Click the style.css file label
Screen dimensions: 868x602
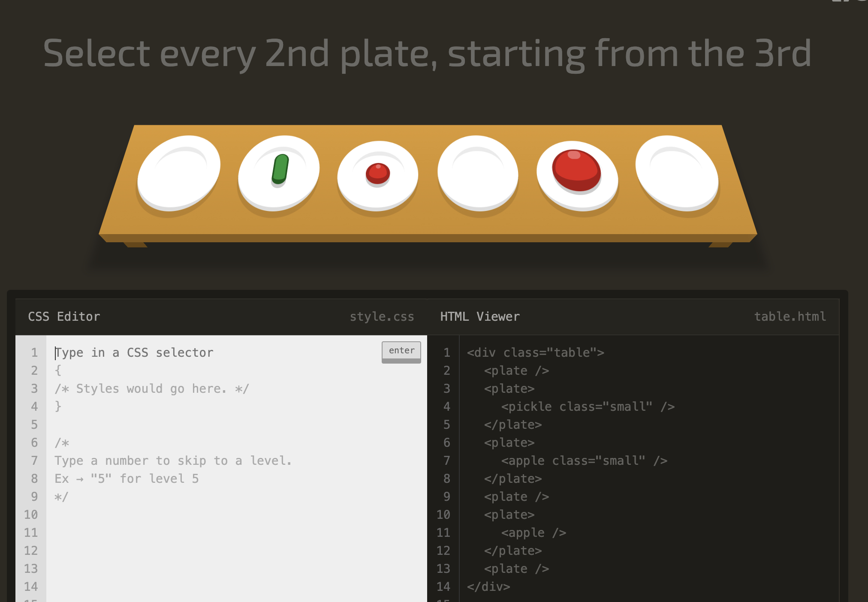point(382,316)
